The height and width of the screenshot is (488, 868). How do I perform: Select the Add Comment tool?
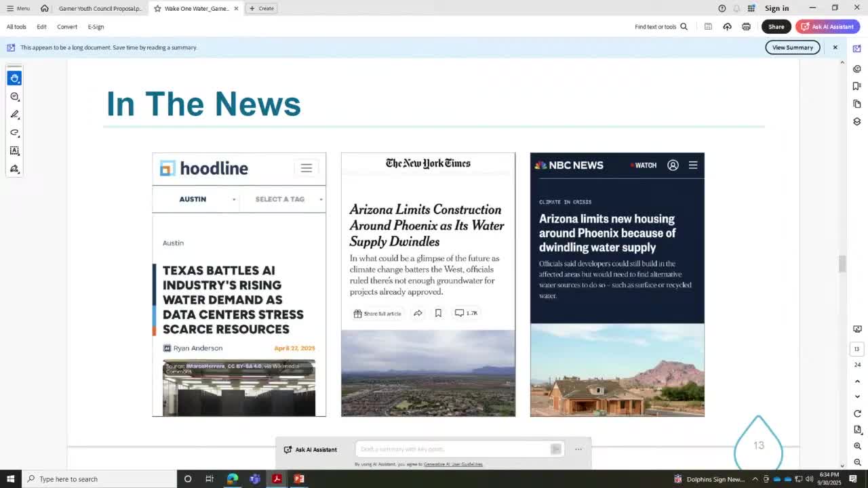[14, 97]
